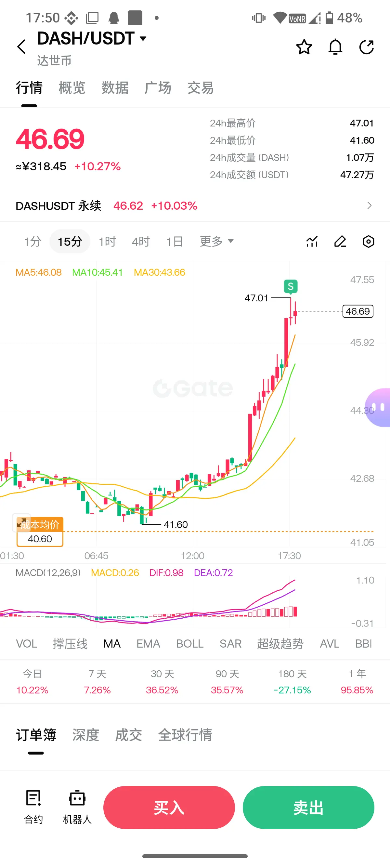Viewport: 390px width, 868px height.
Task: Tap the 1 年 95.85% change
Action: pos(357,682)
